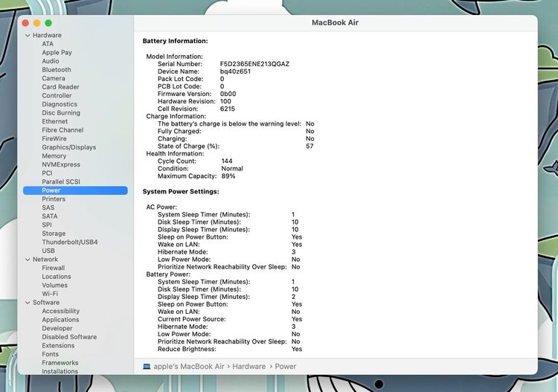Select SPI in the Hardware list

[x=47, y=225]
